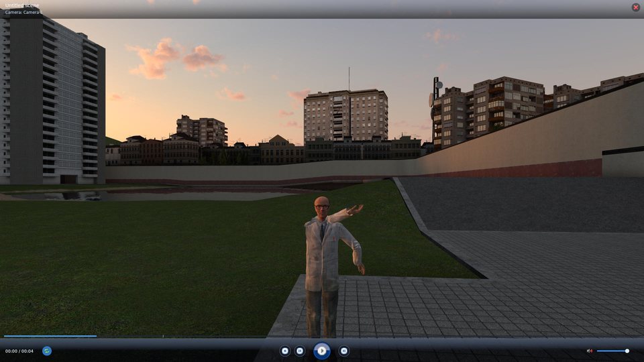Close the preview with the red X

(635, 7)
